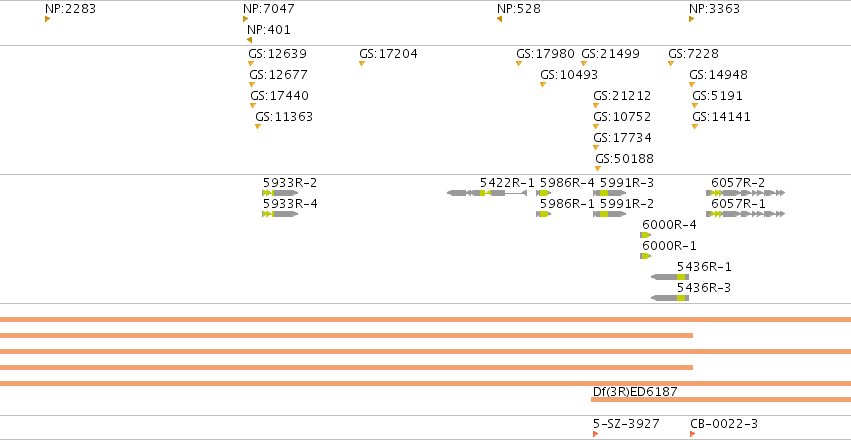Click the NP:528 label text
The image size is (851, 440).
(x=519, y=9)
